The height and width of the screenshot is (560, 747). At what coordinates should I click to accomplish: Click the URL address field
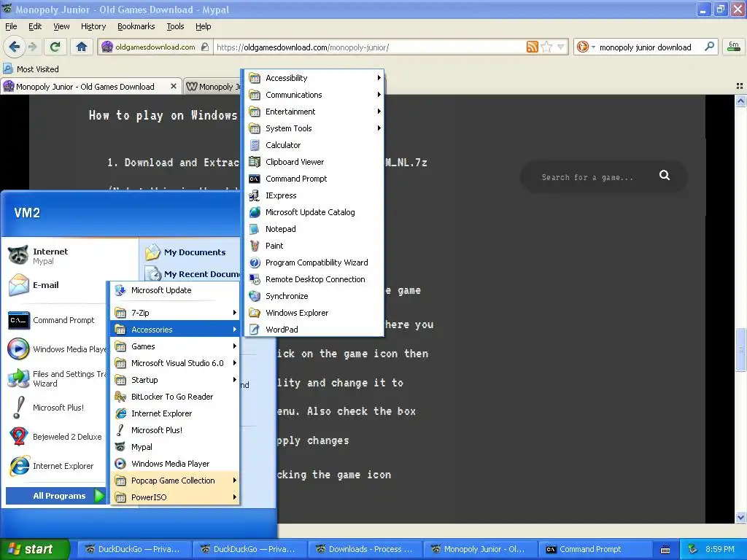pyautogui.click(x=369, y=47)
